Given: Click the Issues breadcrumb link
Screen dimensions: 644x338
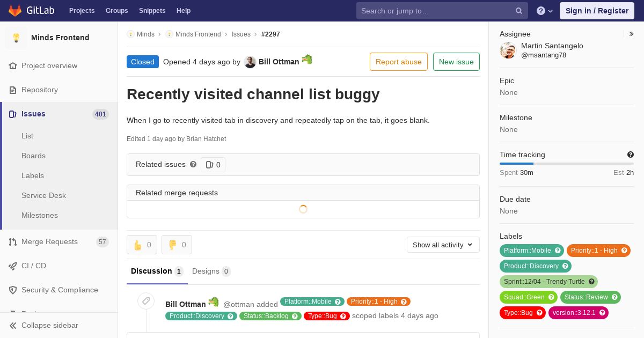Looking at the screenshot, I should click(241, 34).
